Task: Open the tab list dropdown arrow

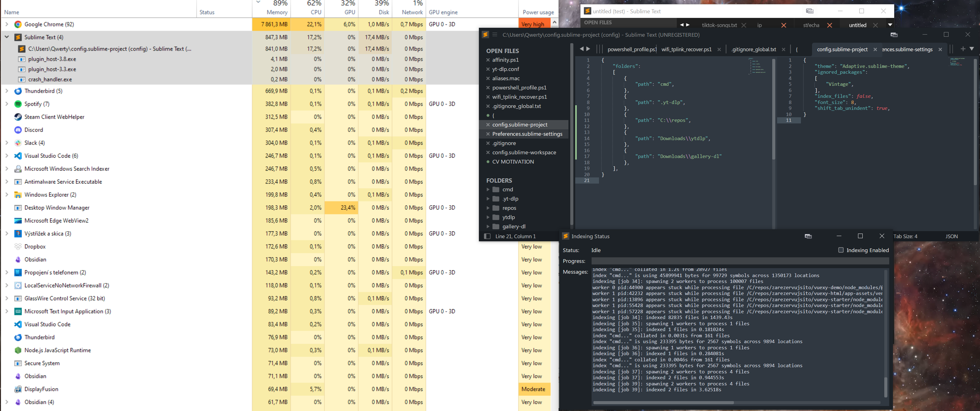Action: tap(971, 49)
